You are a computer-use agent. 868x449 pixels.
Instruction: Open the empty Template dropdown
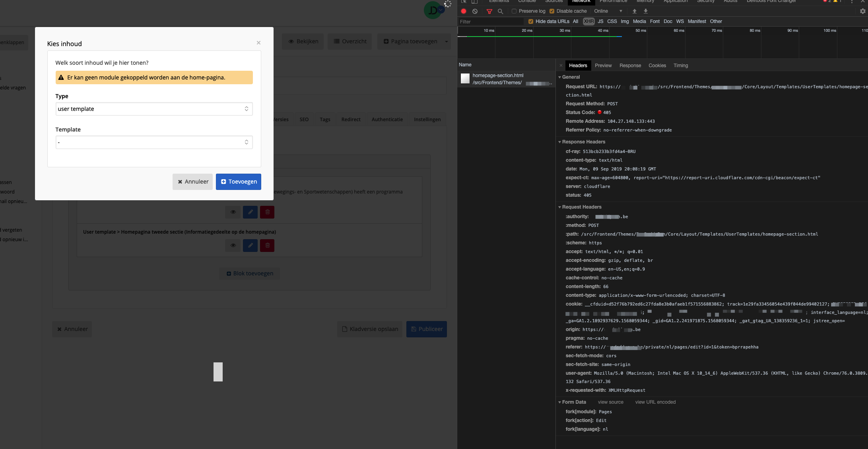[154, 142]
